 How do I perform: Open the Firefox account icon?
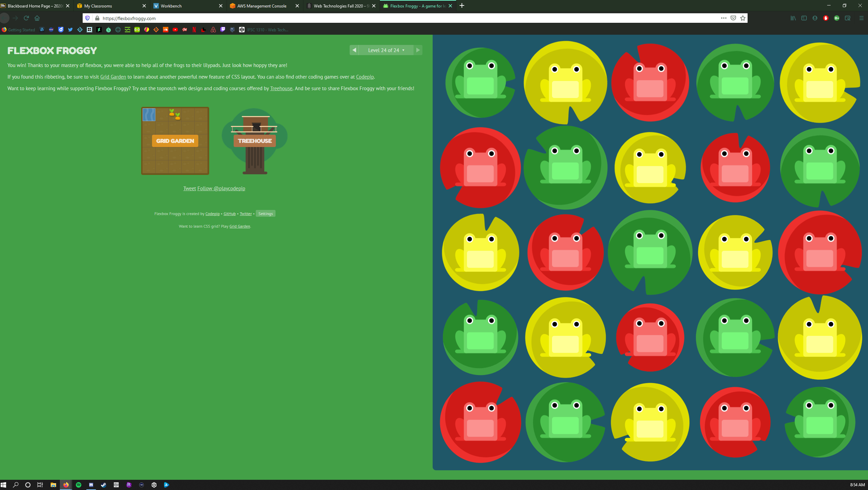815,18
